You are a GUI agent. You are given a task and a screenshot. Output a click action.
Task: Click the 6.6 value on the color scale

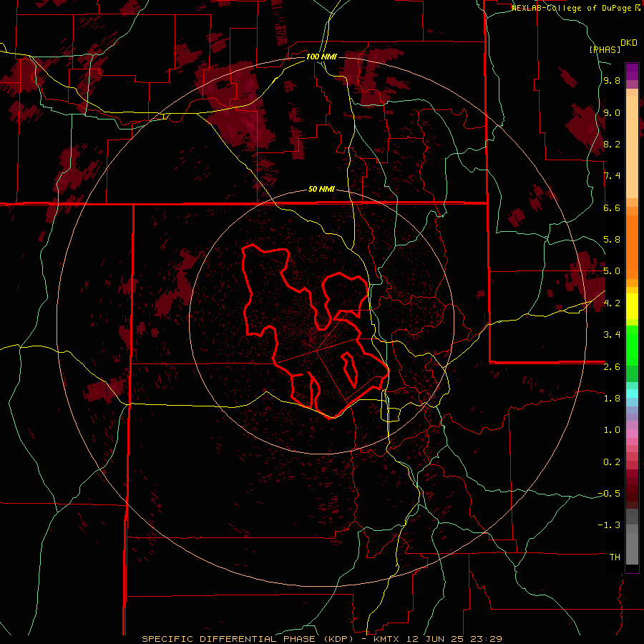coord(612,208)
